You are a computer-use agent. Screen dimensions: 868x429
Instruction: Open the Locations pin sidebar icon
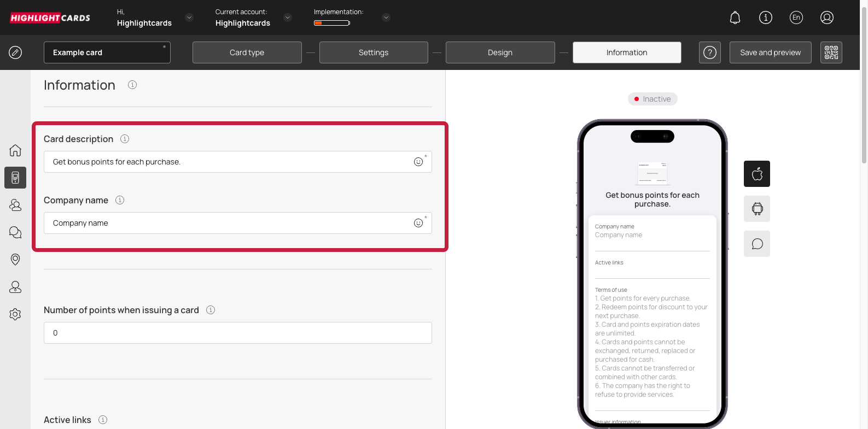coord(15,260)
